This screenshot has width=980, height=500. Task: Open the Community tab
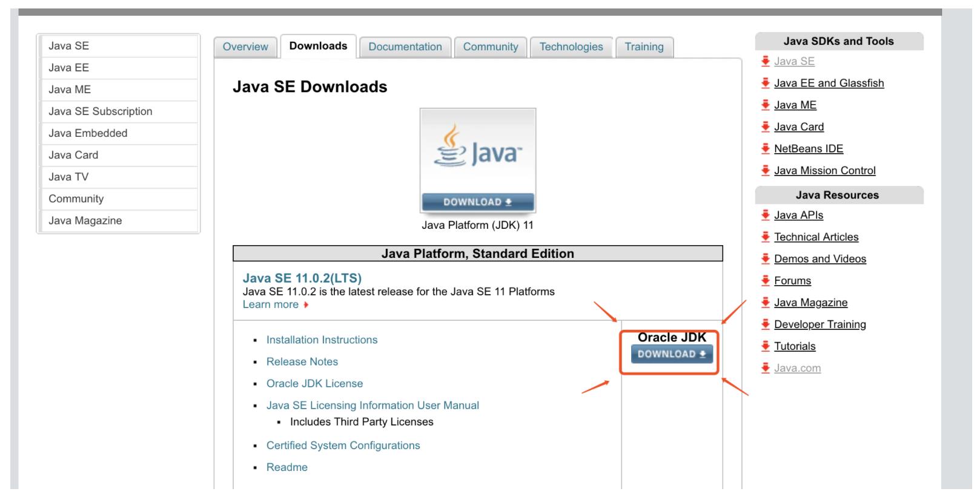pyautogui.click(x=491, y=47)
